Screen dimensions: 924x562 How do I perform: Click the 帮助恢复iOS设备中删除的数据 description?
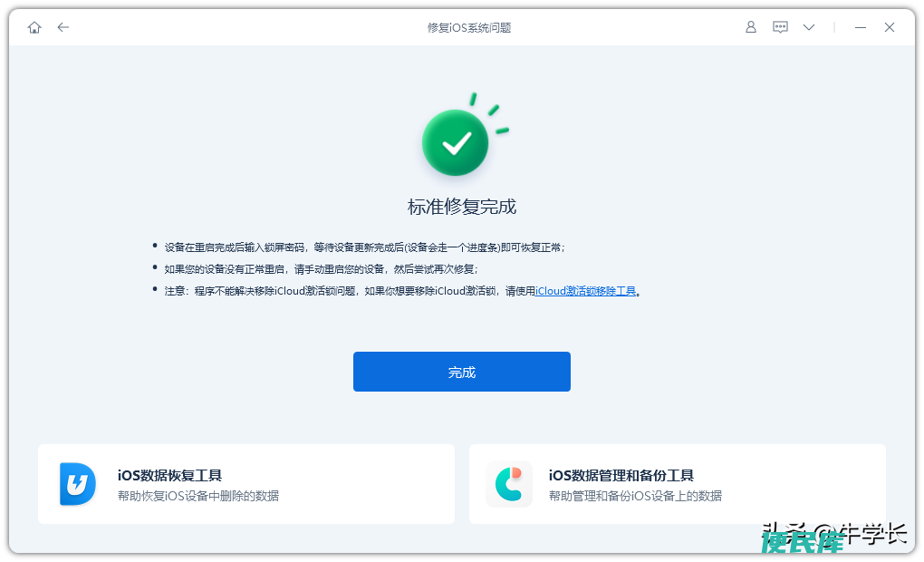[198, 496]
